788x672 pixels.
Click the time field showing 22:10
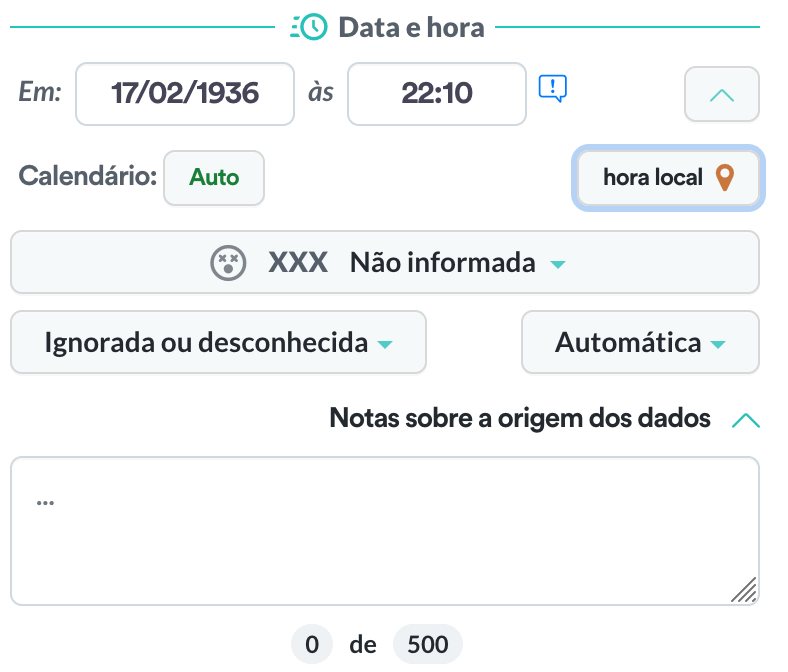[436, 94]
